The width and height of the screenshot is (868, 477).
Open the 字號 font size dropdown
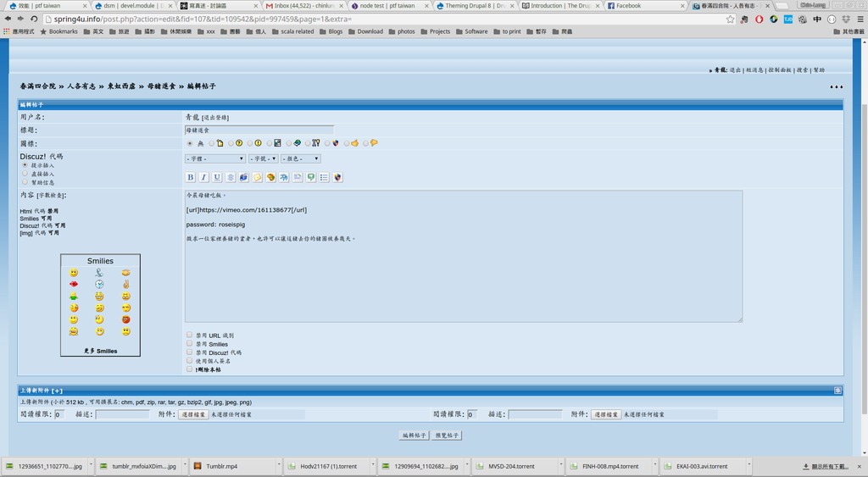[263, 158]
